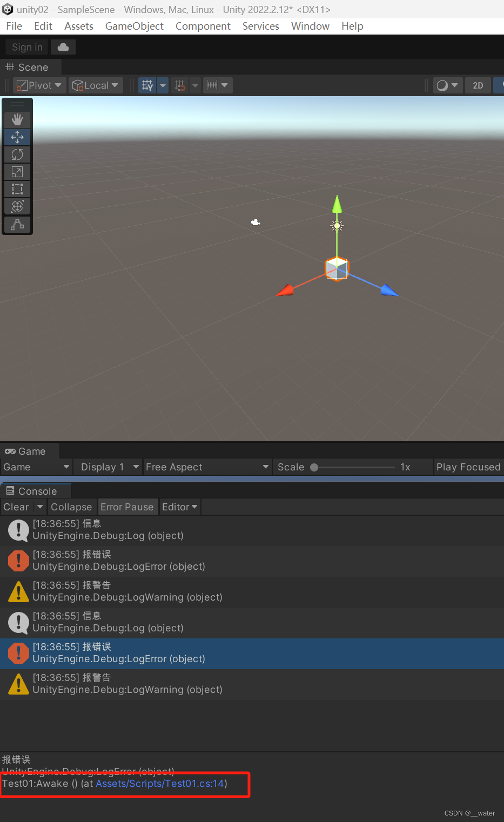Select the Hand tool in Scene toolbar

[x=17, y=119]
